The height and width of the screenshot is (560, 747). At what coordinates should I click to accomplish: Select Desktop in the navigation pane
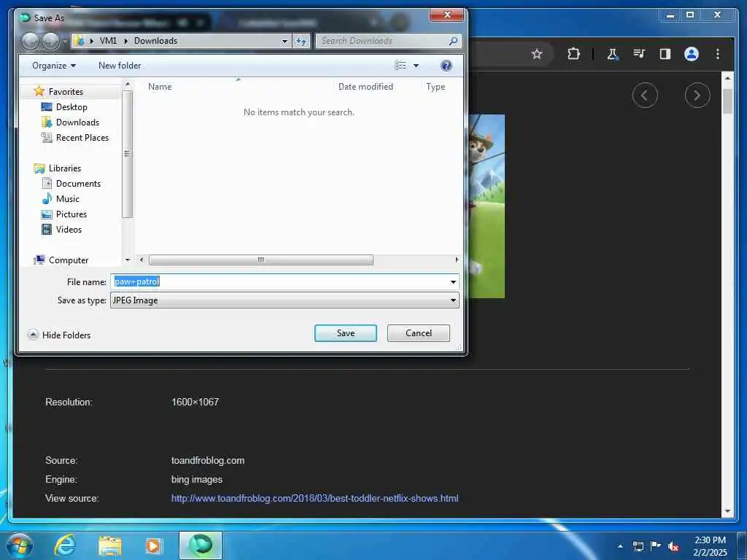coord(71,107)
